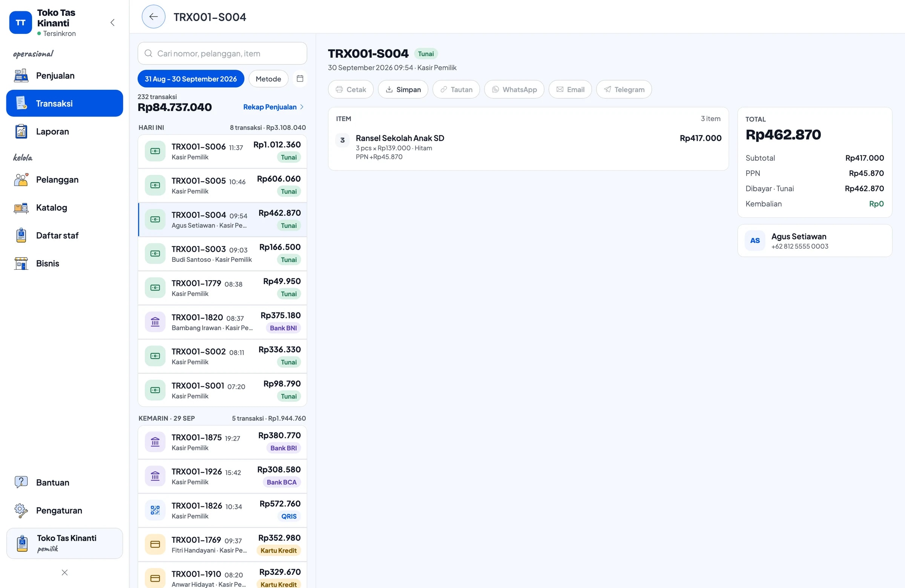
Task: Click the card icon on TRX001-1769
Action: click(155, 545)
